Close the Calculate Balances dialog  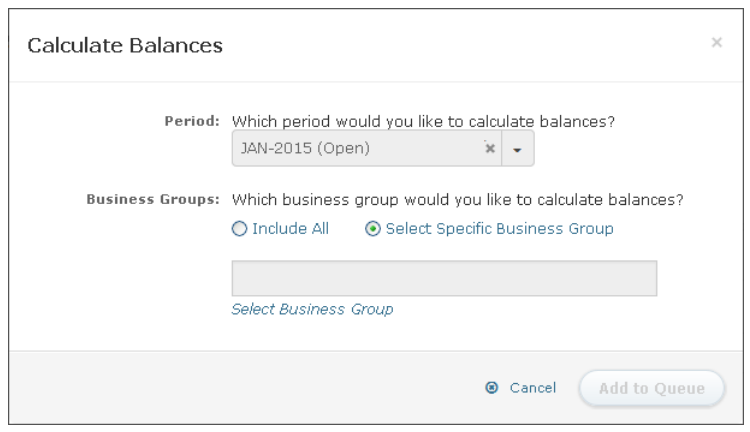pyautogui.click(x=716, y=43)
